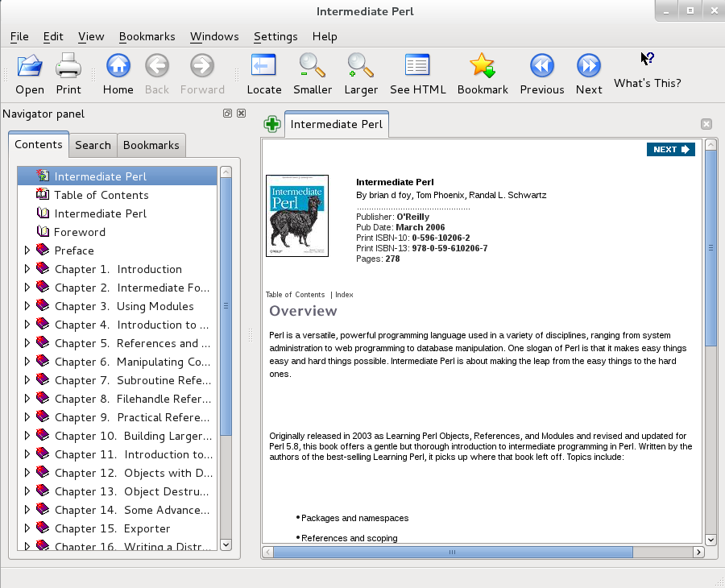Open the Edit menu
This screenshot has height=588, width=725.
(53, 36)
